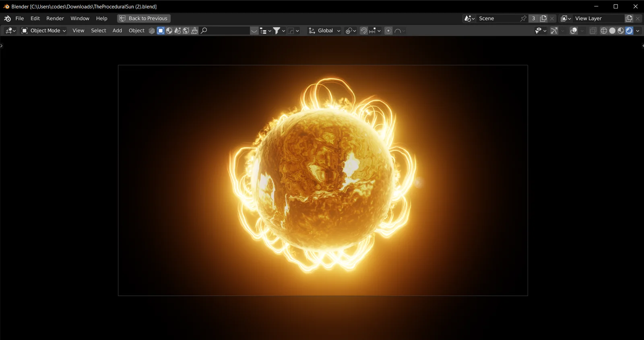Click the stamp-shaped icon before the search field
Viewport: 644px width, 340px height.
coord(194,31)
